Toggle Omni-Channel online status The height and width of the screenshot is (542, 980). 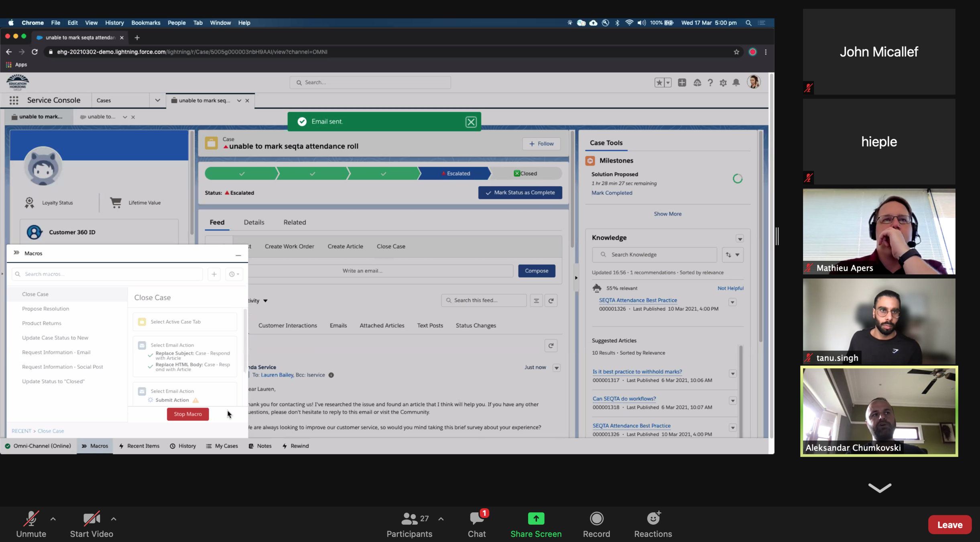click(38, 446)
